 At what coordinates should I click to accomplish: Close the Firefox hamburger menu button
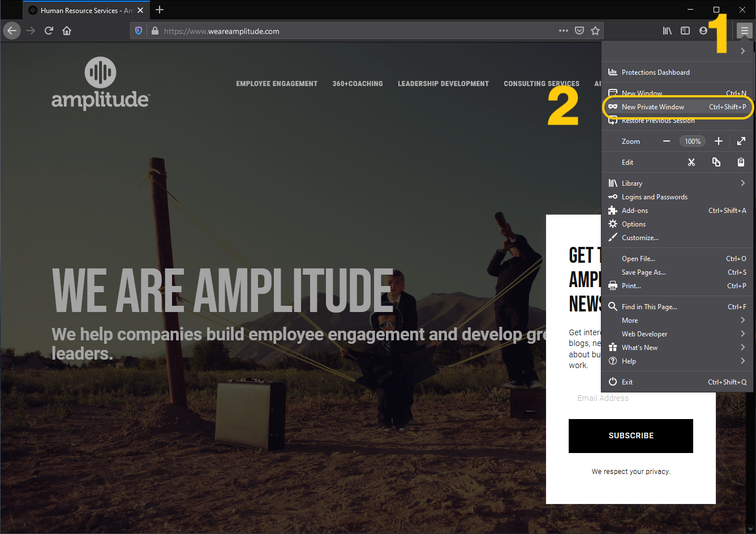coord(745,31)
